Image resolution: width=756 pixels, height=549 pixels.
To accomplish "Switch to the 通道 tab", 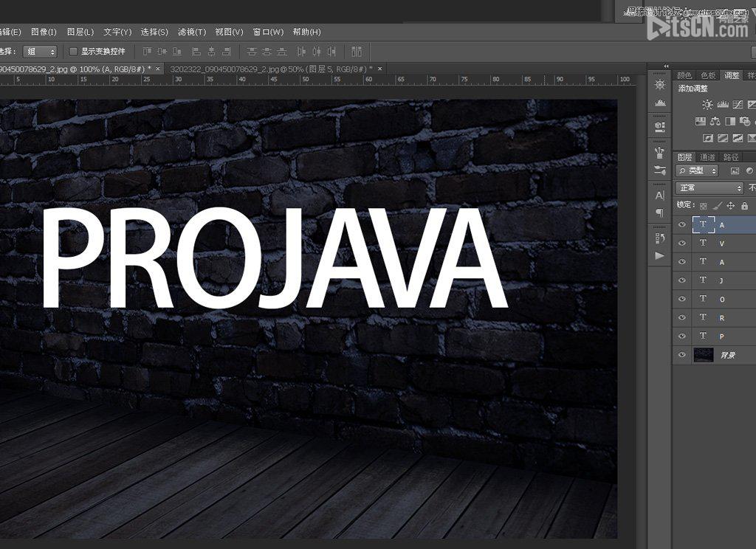I will click(707, 157).
